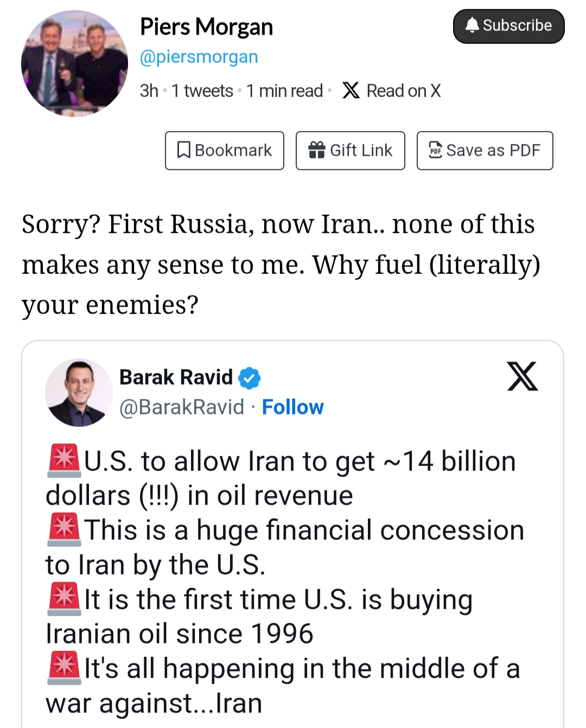
Task: Click the Subscribe bell icon
Action: (x=473, y=25)
